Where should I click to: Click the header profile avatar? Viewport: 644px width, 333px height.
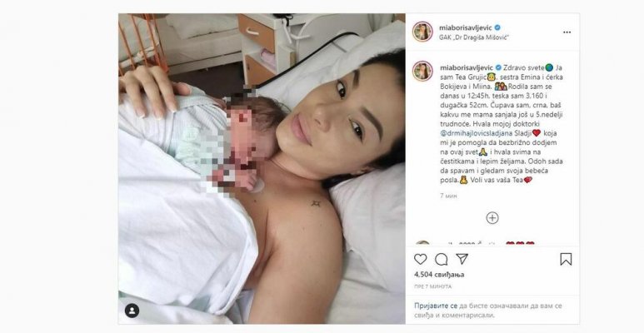[422, 32]
